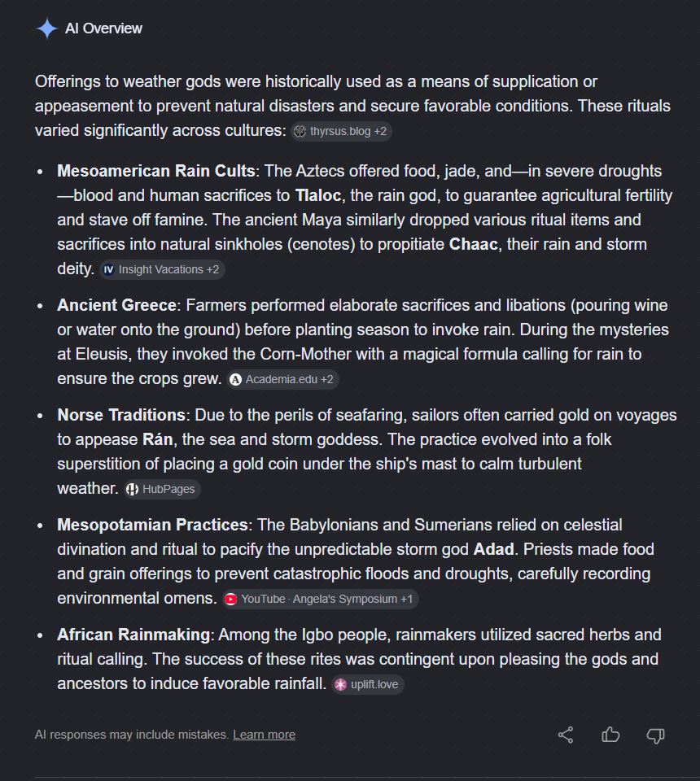This screenshot has width=700, height=781.
Task: Open the thyrsus.blog +2 source chip
Action: coord(341,132)
